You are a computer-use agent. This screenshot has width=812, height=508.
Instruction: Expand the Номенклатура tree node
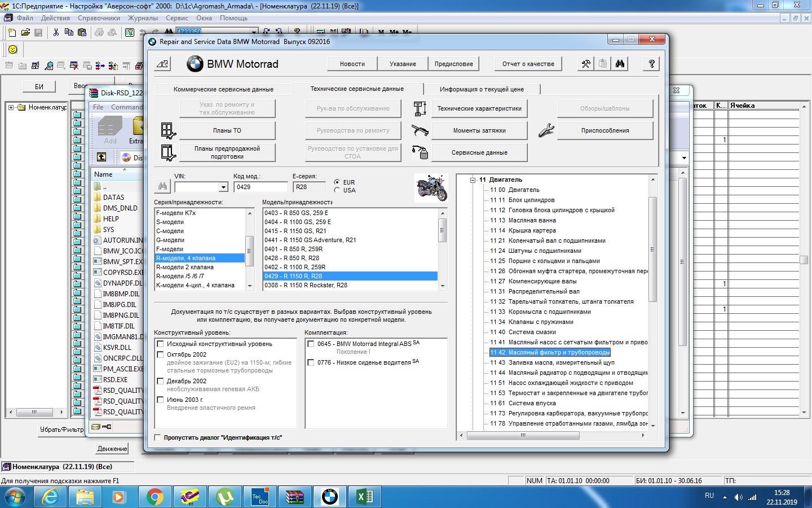[x=11, y=107]
